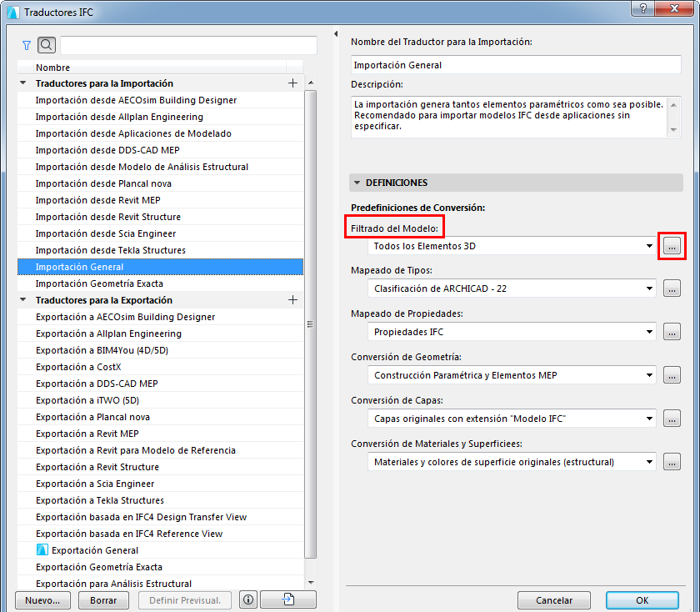Click the magnifier search icon
Screen dimensions: 700x612
[47, 45]
